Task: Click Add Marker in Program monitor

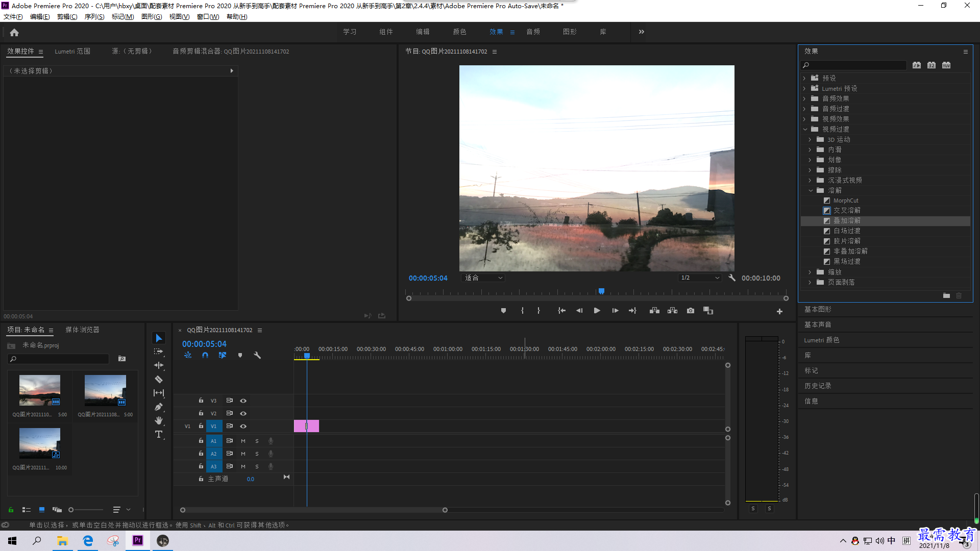Action: 503,311
